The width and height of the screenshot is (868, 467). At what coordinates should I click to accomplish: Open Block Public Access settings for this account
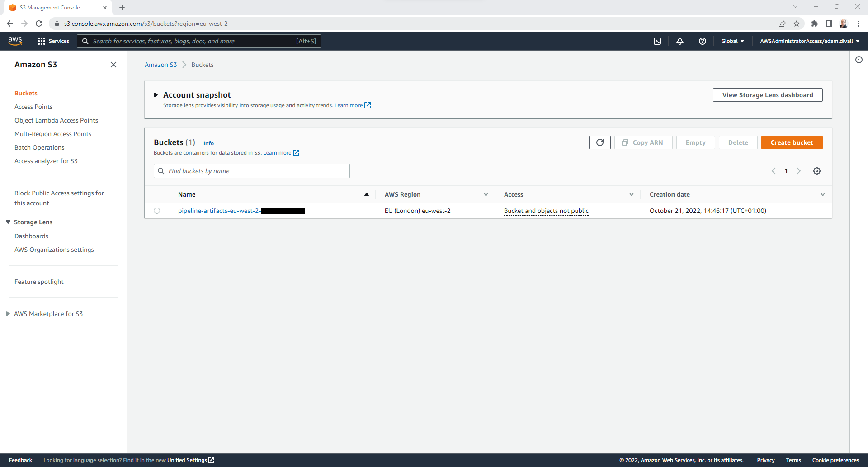[x=59, y=198]
